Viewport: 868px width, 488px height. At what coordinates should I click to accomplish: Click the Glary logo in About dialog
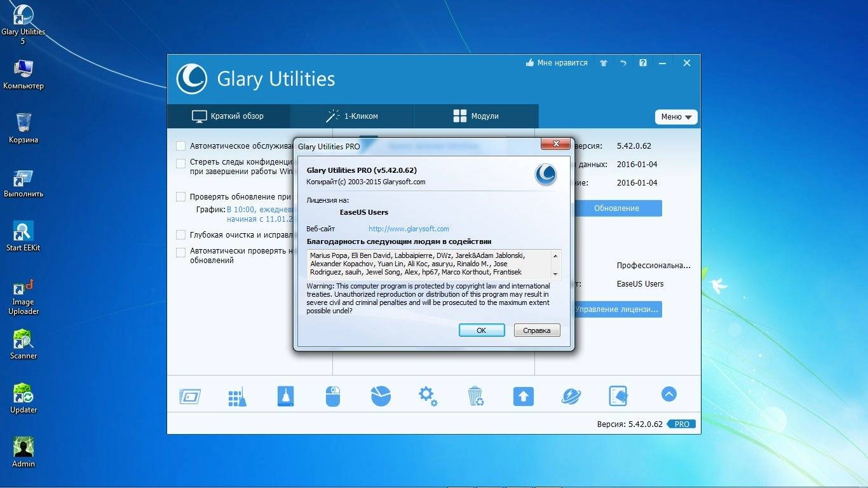pyautogui.click(x=546, y=174)
